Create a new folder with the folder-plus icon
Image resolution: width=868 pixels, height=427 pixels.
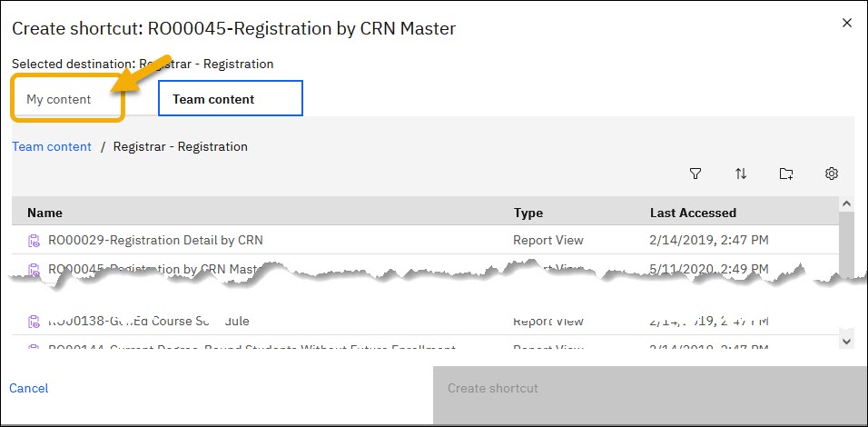pyautogui.click(x=786, y=174)
